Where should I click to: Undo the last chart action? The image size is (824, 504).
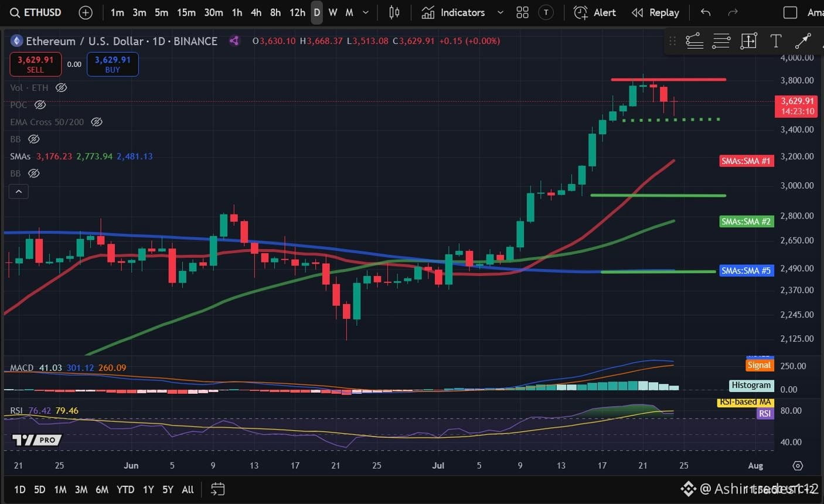[706, 12]
